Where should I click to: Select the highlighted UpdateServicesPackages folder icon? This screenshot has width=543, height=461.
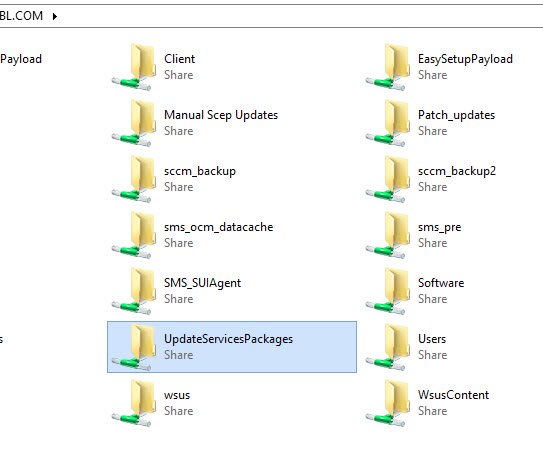(133, 347)
